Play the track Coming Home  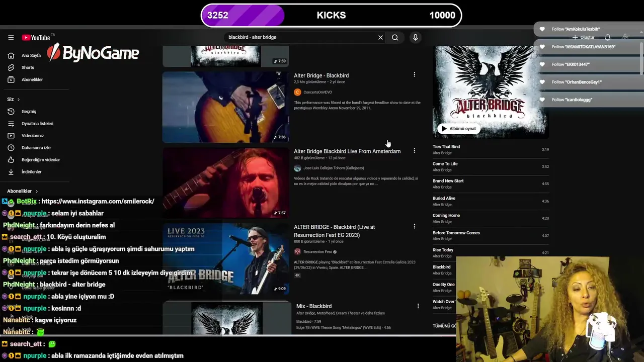(446, 216)
